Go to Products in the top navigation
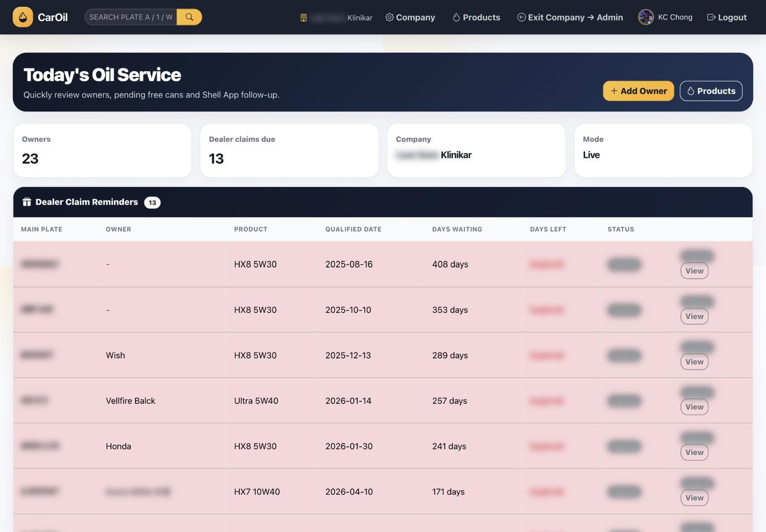766x532 pixels. [x=476, y=18]
